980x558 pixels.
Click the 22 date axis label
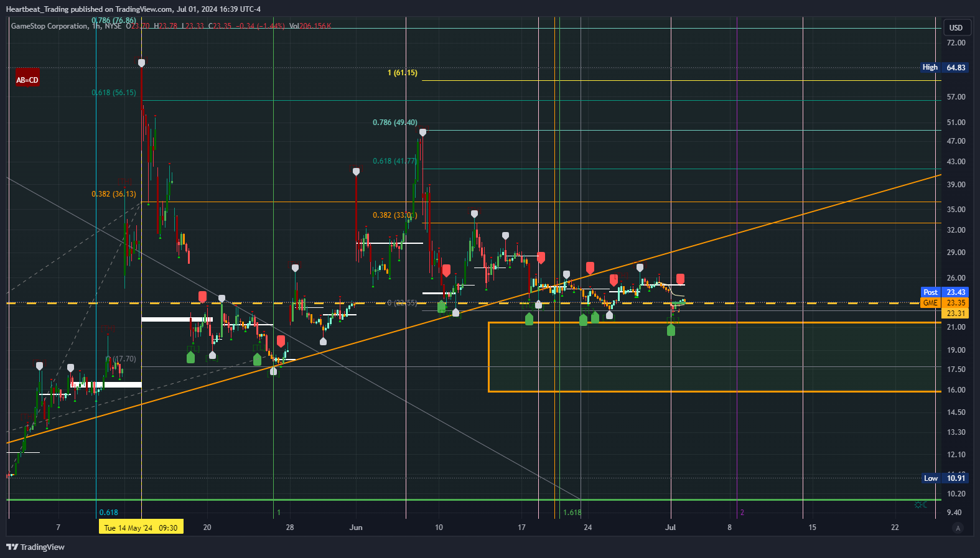click(x=895, y=528)
